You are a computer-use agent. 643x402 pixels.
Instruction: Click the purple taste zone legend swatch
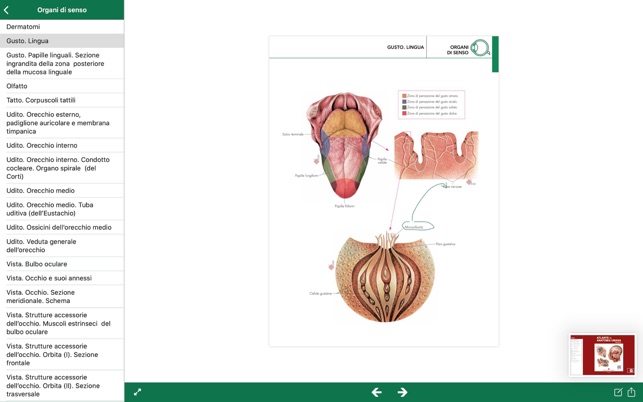(404, 101)
